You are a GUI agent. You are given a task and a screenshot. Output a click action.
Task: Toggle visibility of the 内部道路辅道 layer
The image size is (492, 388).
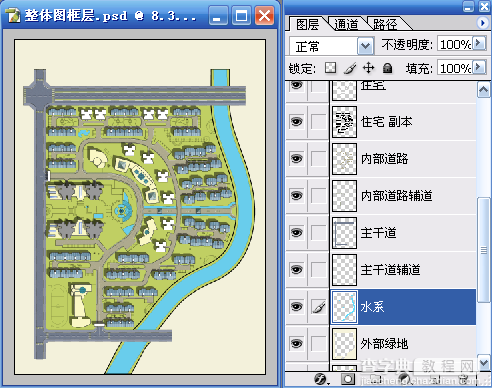coord(296,196)
